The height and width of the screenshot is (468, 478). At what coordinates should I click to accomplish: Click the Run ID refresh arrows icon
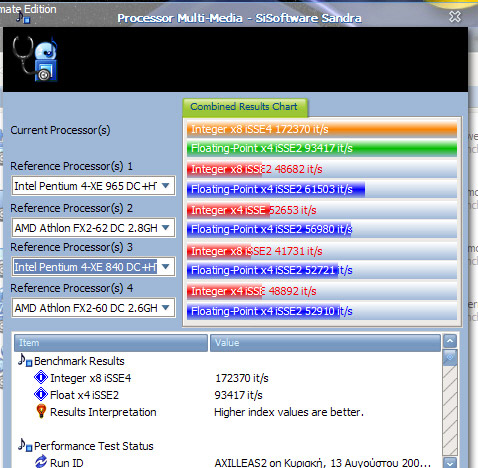[x=41, y=462]
